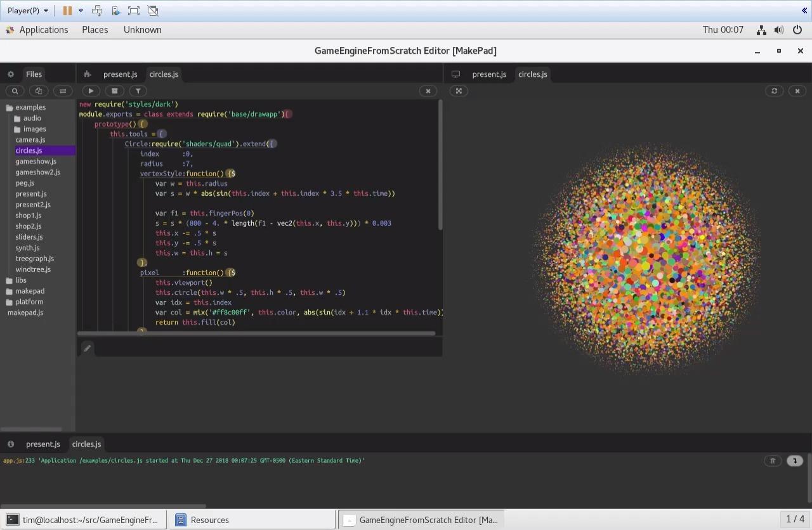The image size is (812, 530).
Task: Click the send Ctrl+Alt+Del icon in Player toolbar
Action: point(97,10)
